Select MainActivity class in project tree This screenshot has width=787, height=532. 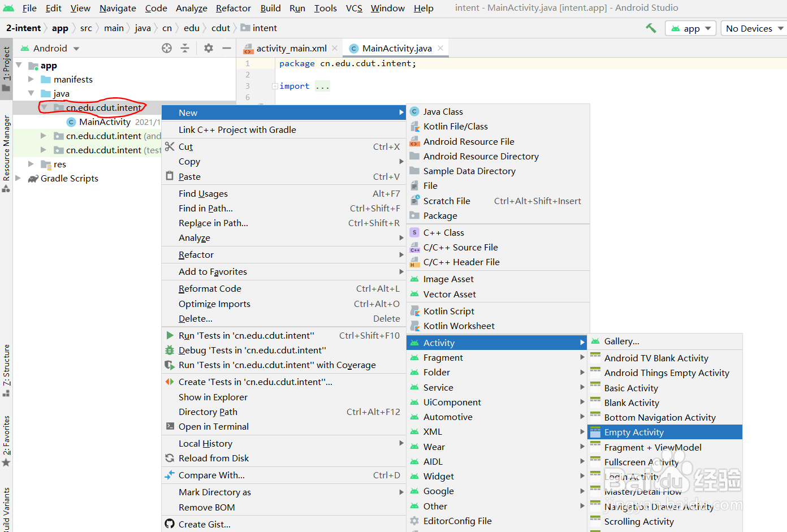(105, 122)
